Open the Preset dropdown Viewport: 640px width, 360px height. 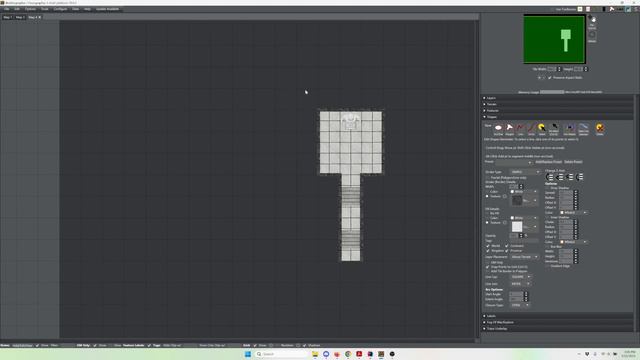[514, 162]
